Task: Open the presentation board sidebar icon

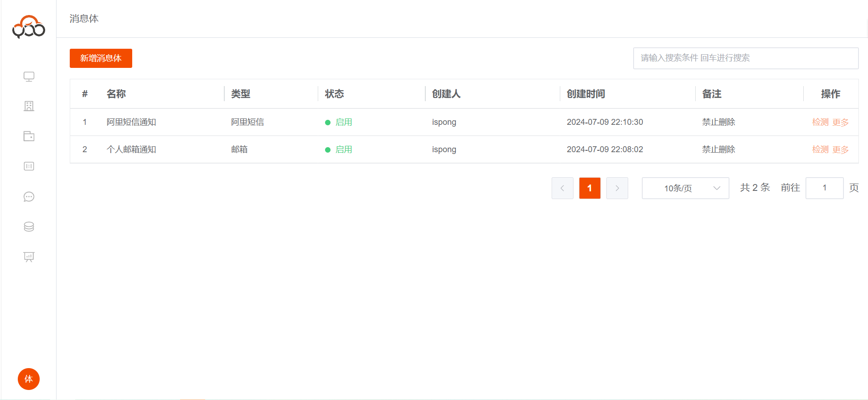Action: (29, 257)
